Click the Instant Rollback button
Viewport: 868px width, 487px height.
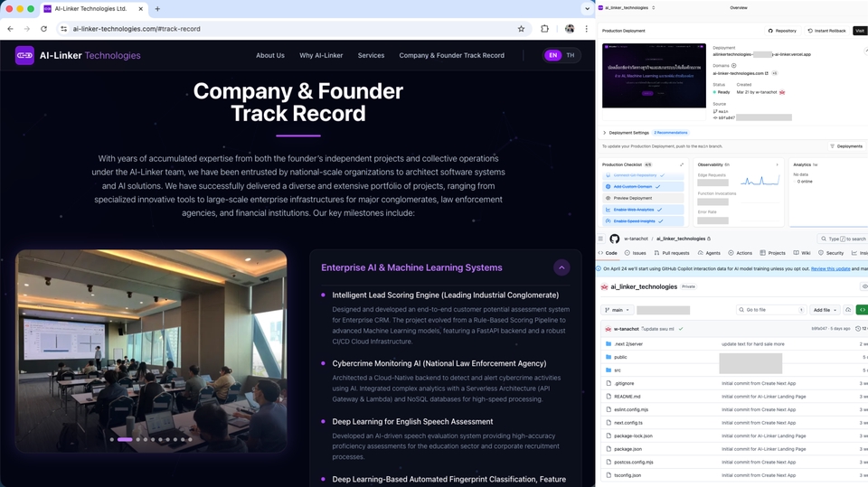click(x=827, y=31)
